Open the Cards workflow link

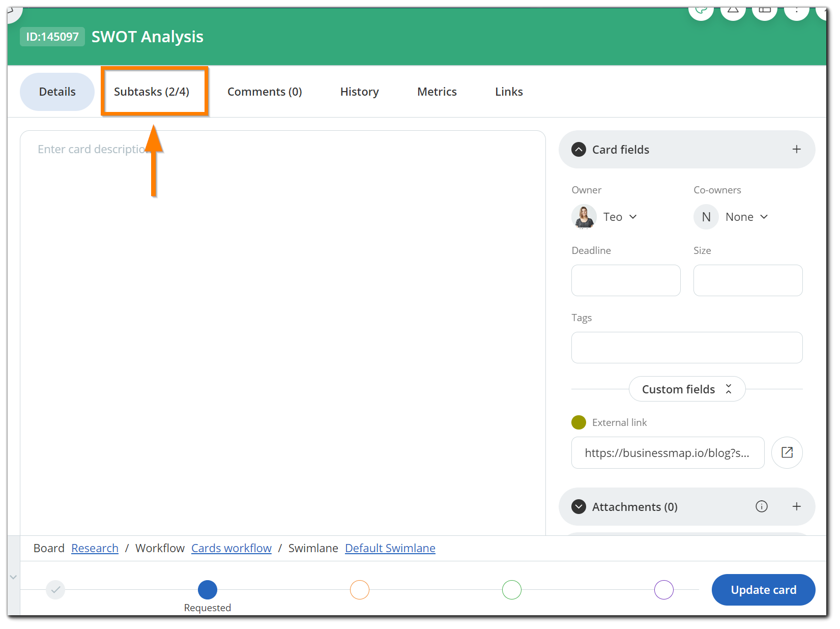tap(231, 548)
